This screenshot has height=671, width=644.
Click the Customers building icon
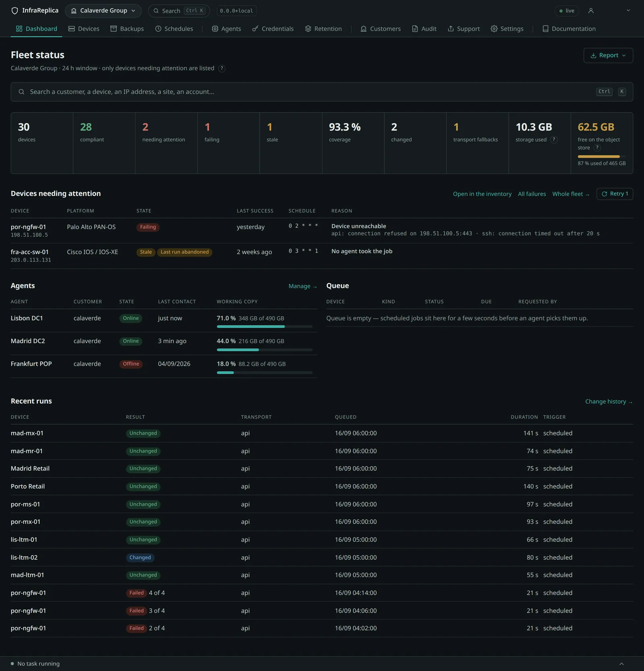[363, 29]
